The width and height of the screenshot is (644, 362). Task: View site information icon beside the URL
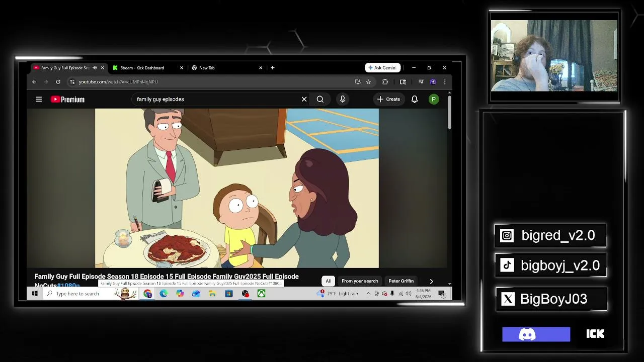point(72,82)
